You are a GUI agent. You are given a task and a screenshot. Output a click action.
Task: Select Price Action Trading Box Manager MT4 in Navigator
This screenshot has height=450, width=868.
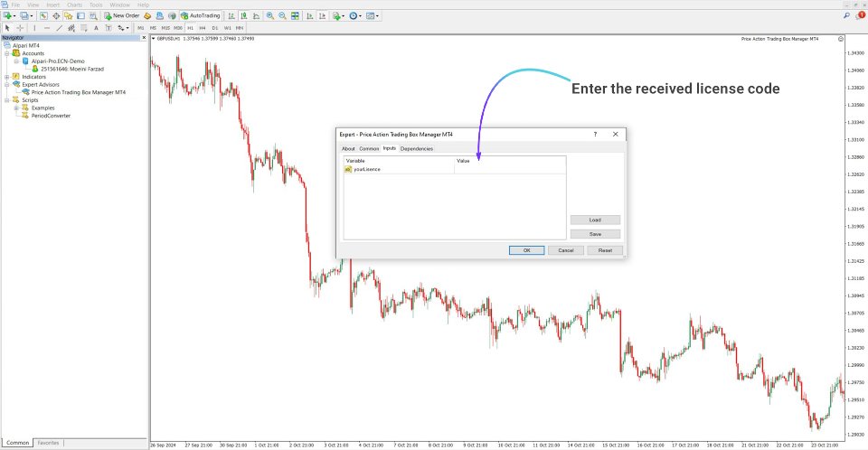(x=78, y=92)
